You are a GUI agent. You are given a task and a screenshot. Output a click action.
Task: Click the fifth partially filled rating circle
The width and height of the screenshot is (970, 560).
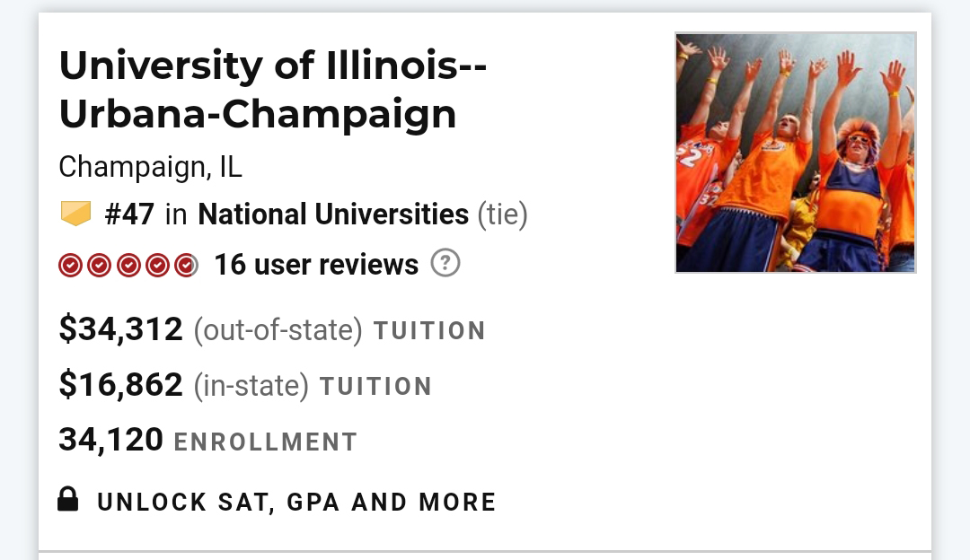(185, 266)
